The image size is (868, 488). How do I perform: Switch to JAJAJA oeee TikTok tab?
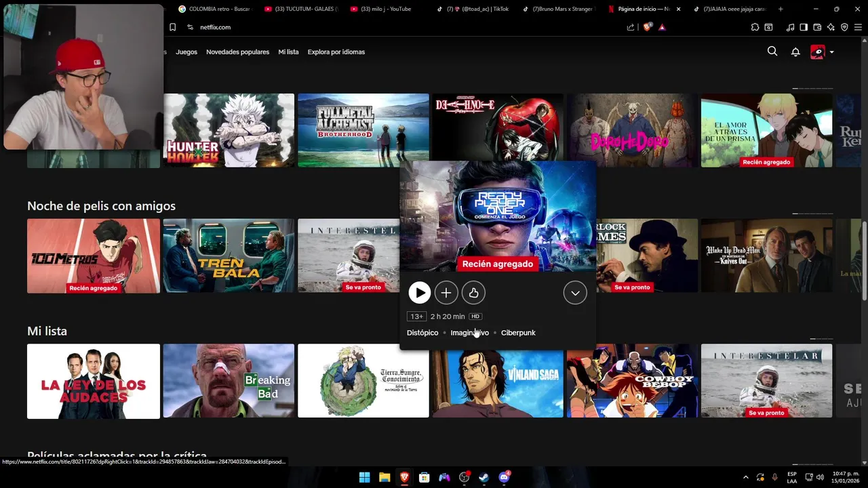(x=730, y=9)
